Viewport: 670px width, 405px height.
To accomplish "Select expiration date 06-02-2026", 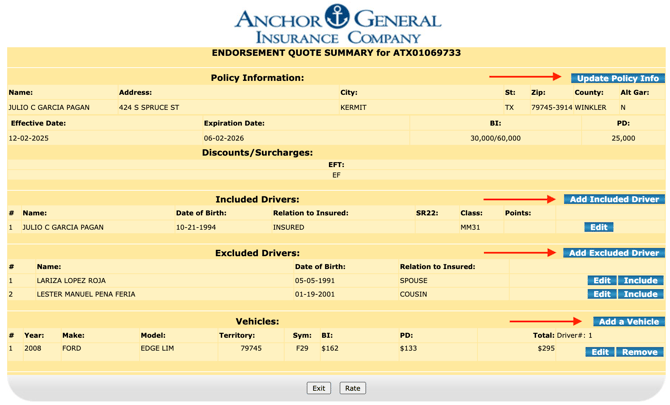I will pos(224,138).
